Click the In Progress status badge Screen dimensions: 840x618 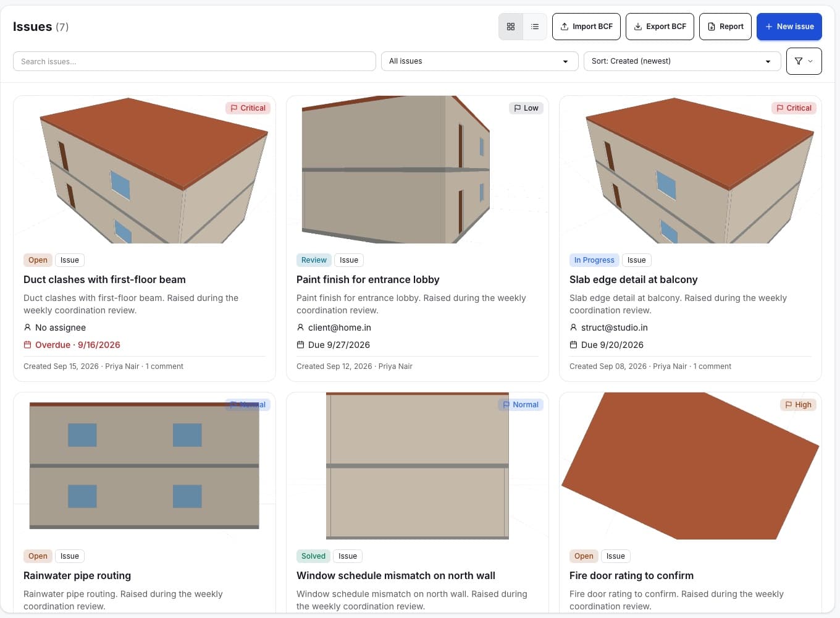(x=594, y=260)
